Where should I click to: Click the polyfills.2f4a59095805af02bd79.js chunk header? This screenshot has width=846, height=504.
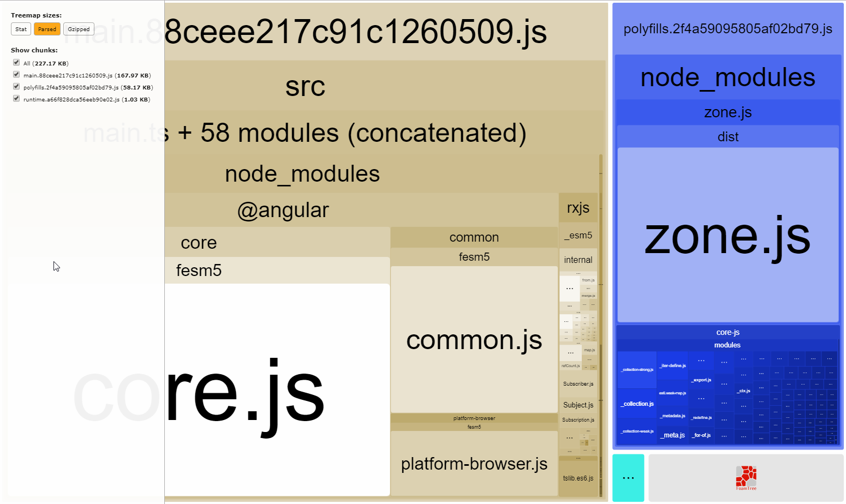pos(728,29)
